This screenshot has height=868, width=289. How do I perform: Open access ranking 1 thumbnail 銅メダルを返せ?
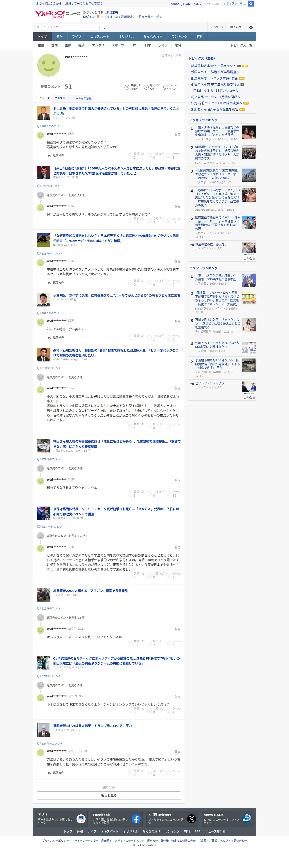pos(249,132)
